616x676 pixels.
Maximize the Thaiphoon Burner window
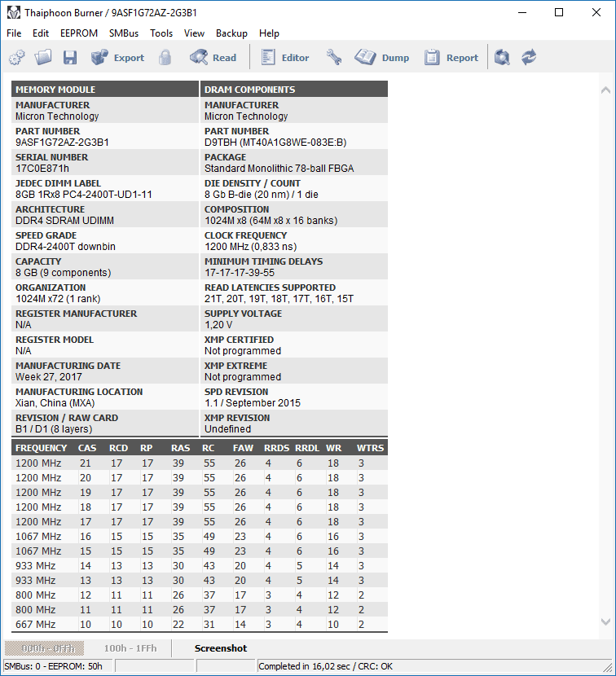[559, 12]
